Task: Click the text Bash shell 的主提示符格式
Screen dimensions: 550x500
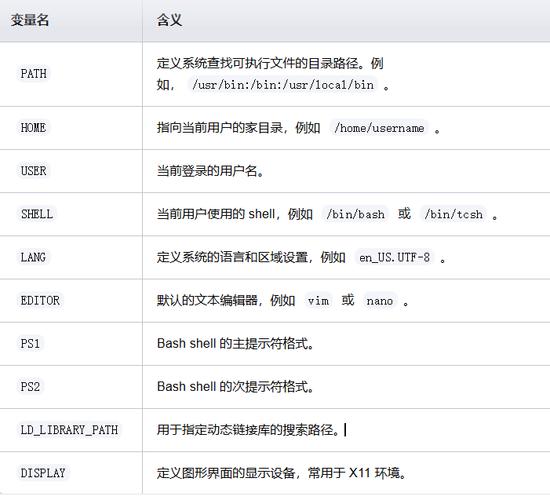Action: click(235, 344)
